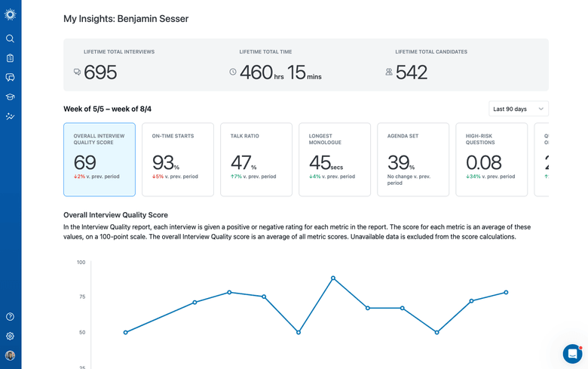This screenshot has width=588, height=369.
Task: Click the partially visible metric card at right
Action: coord(542,159)
